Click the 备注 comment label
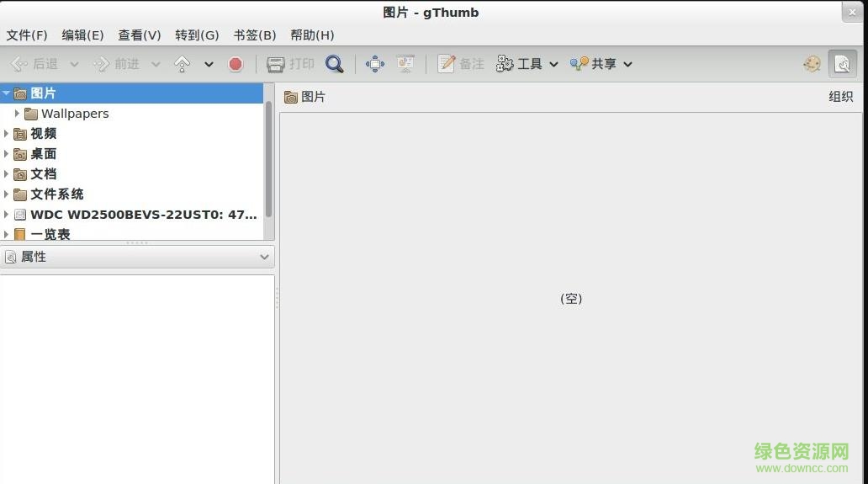Screen dimensions: 868x484 tap(472, 64)
